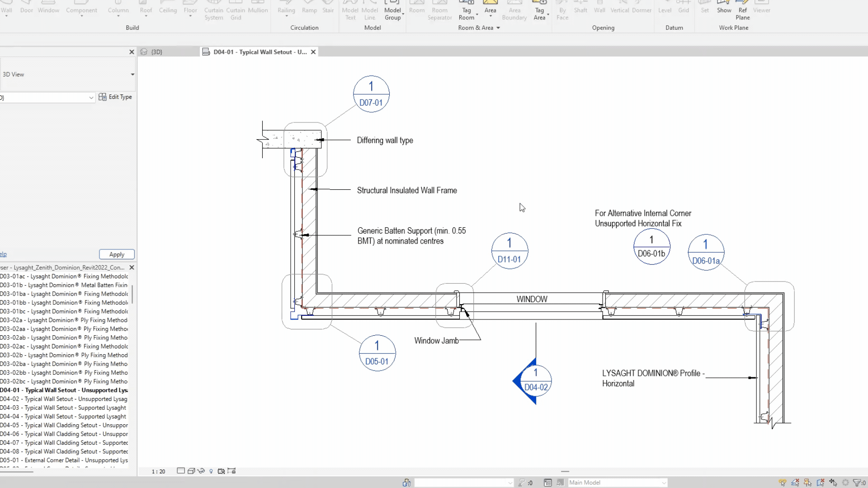This screenshot has height=488, width=868.
Task: Open D04-02 Typical Wall Setout in browser
Action: (64, 399)
